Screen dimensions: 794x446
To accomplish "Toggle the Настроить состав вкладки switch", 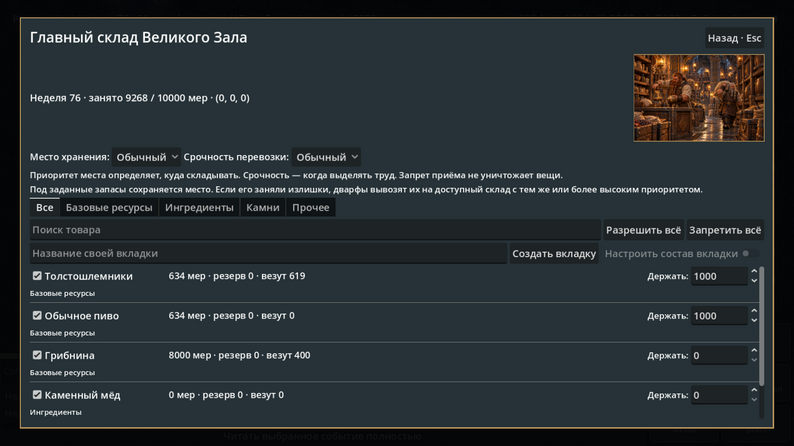I will [x=750, y=254].
